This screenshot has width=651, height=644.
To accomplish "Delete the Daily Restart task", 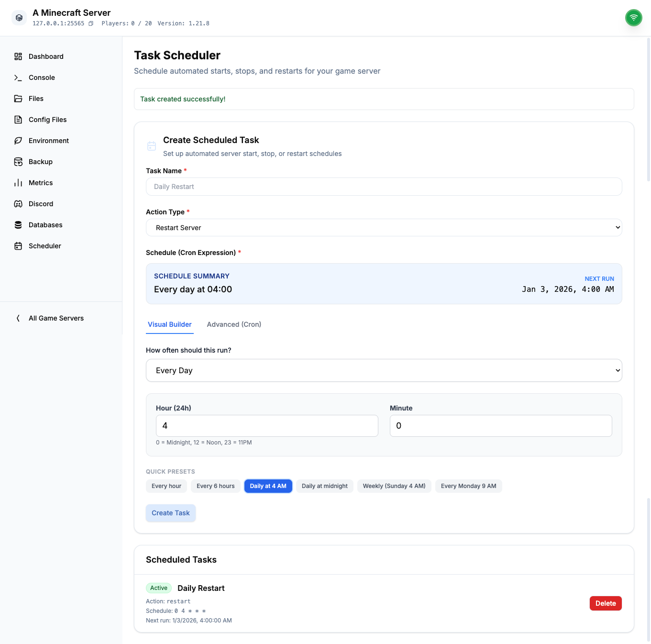I will click(x=606, y=603).
